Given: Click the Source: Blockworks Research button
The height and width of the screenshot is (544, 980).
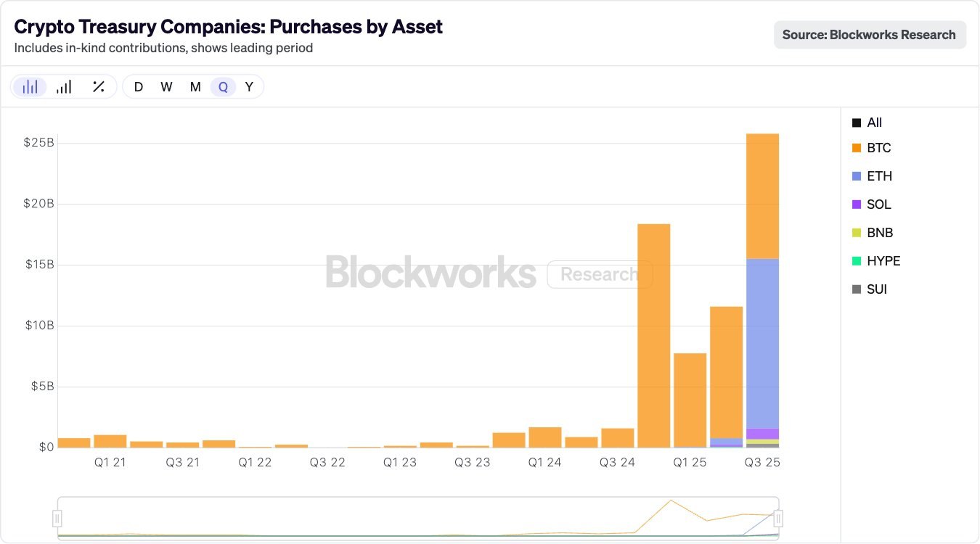Looking at the screenshot, I should click(x=870, y=34).
